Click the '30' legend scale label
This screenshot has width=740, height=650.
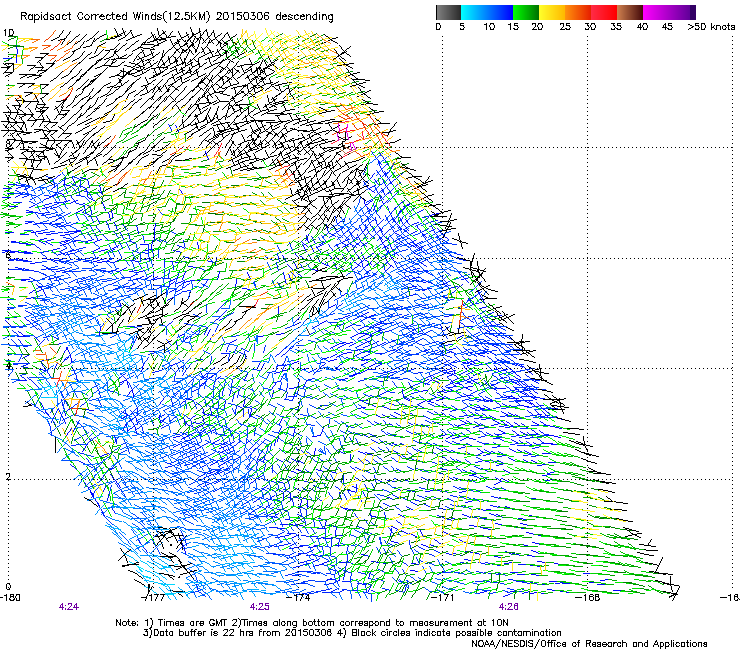point(590,27)
